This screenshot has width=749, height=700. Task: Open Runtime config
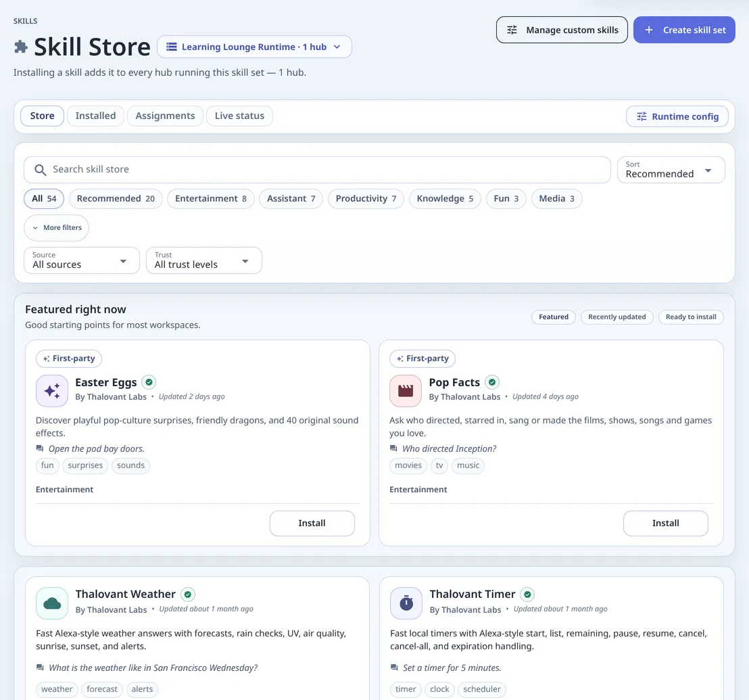[x=677, y=116]
